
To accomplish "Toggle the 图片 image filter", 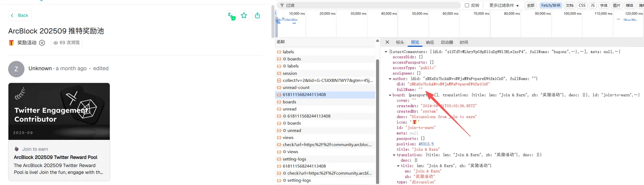I will 617,5.
